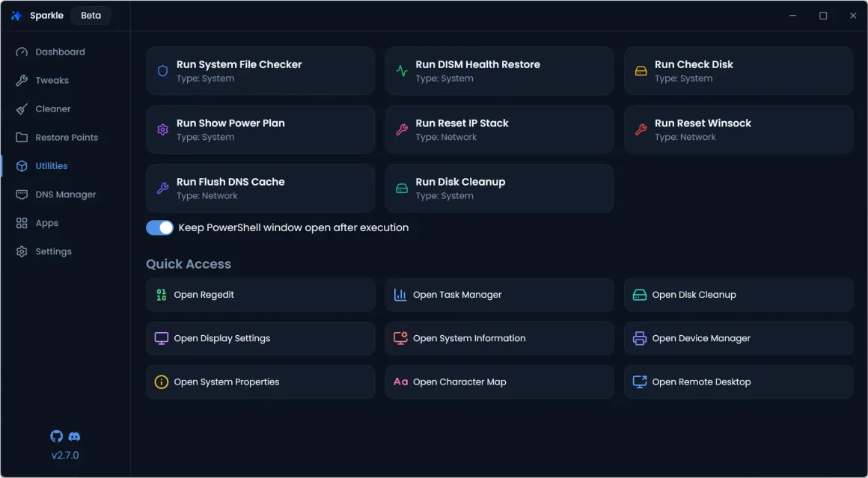Open the Discord icon link

(74, 436)
